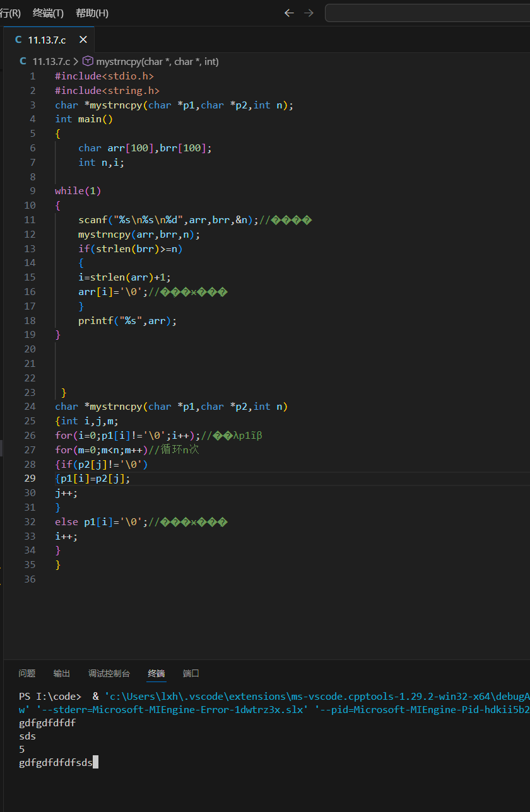Click the 'i++;' line near the end

[66, 536]
